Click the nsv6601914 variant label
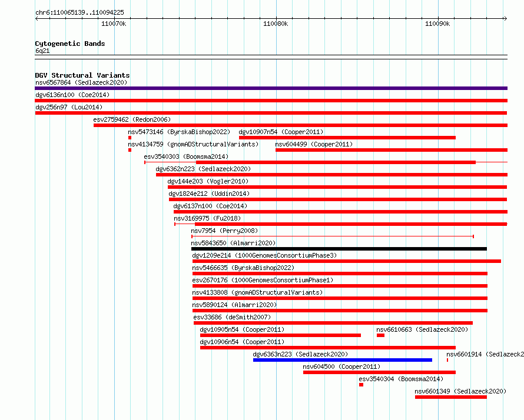 click(485, 354)
